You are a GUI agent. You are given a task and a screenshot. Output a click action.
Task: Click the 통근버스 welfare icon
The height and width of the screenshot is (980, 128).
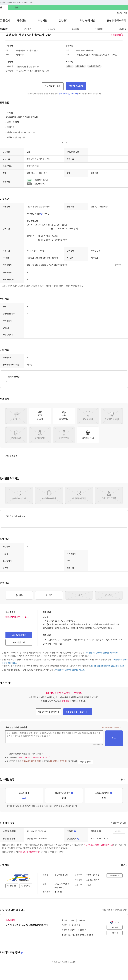(16, 416)
